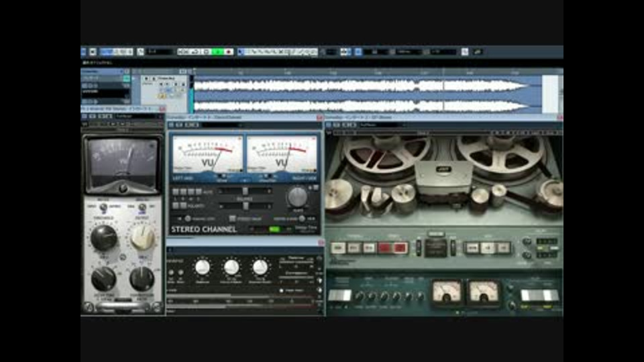Click the left VU meter display
The width and height of the screenshot is (644, 362).
click(207, 154)
